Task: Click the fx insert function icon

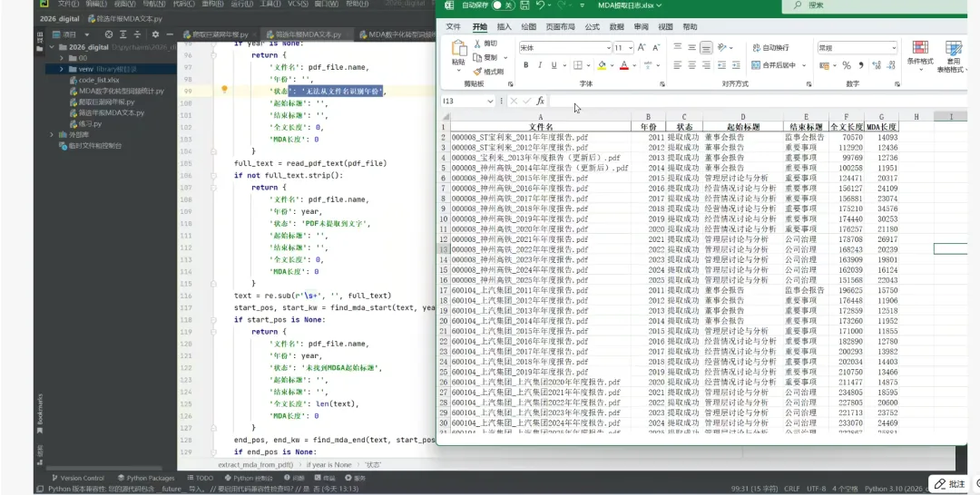Action: coord(540,102)
